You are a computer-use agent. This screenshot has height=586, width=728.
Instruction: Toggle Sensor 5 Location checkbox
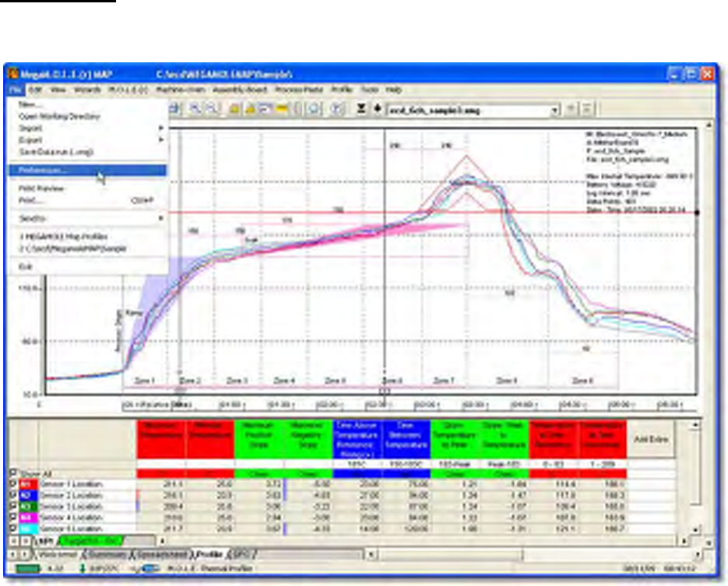point(13,528)
